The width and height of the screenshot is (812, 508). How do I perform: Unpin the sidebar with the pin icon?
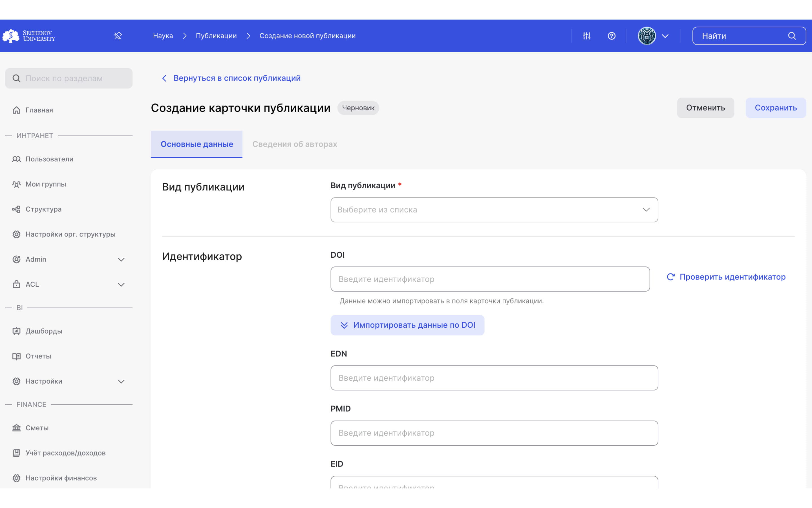click(118, 36)
